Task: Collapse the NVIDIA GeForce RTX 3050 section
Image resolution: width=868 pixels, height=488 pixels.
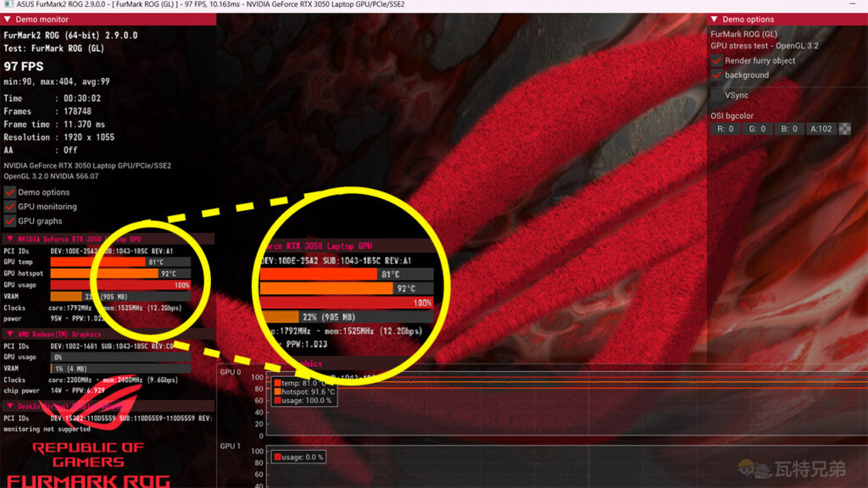Action: (x=10, y=239)
